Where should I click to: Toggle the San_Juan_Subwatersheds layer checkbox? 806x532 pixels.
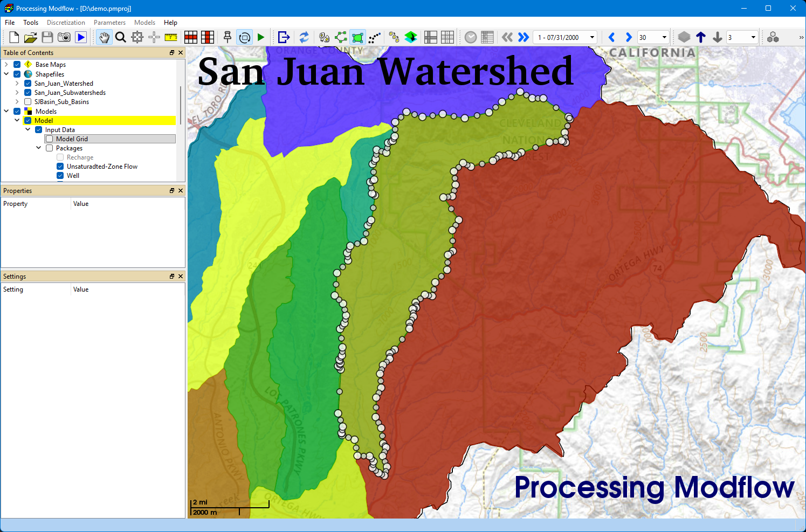tap(28, 93)
